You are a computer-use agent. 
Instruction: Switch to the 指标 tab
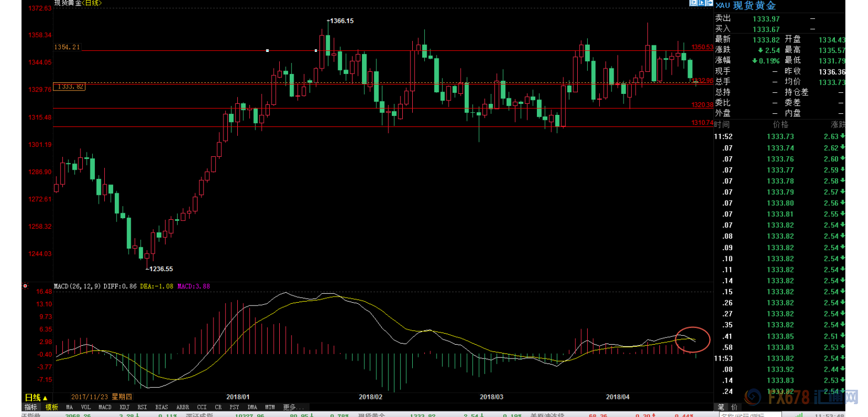[30, 407]
